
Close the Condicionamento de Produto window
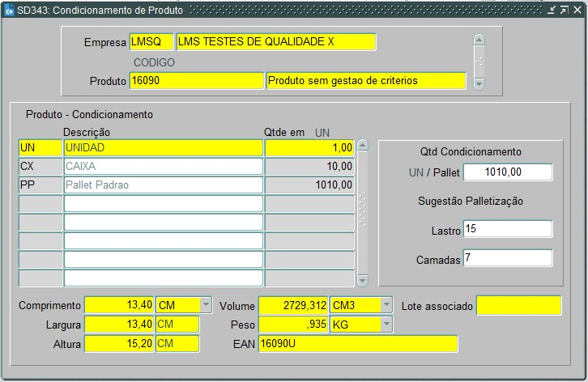(x=577, y=11)
